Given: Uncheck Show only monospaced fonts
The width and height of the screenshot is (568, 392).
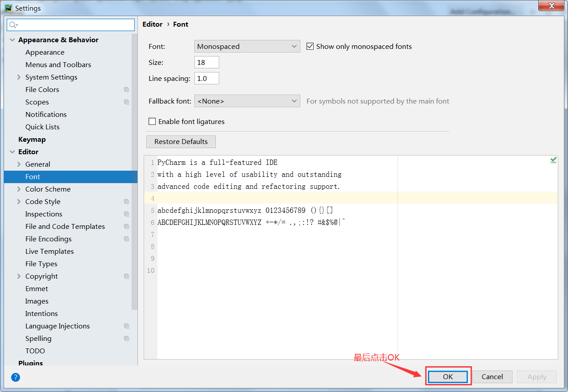Looking at the screenshot, I should click(x=310, y=46).
